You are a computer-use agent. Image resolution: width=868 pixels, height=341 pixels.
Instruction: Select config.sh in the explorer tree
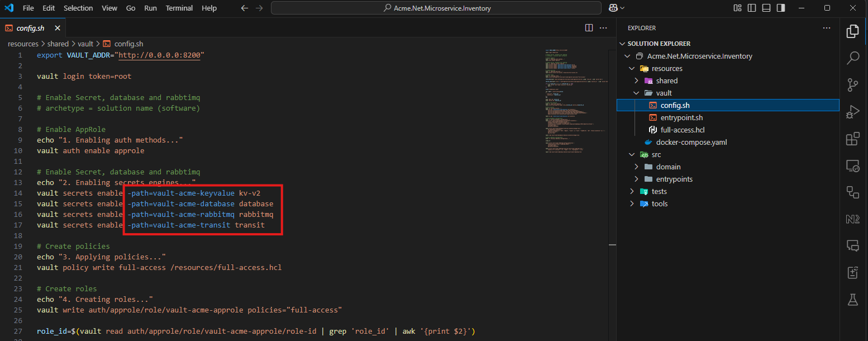coord(728,105)
